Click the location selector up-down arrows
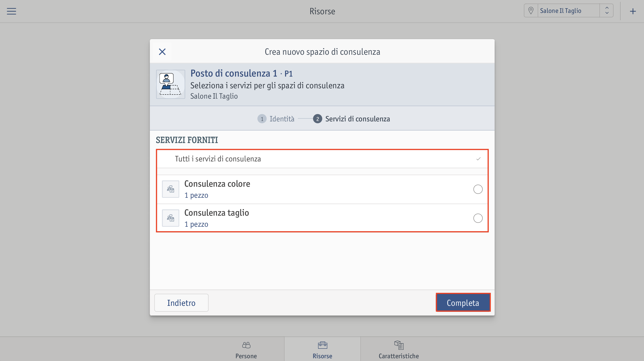The width and height of the screenshot is (644, 361). (607, 11)
